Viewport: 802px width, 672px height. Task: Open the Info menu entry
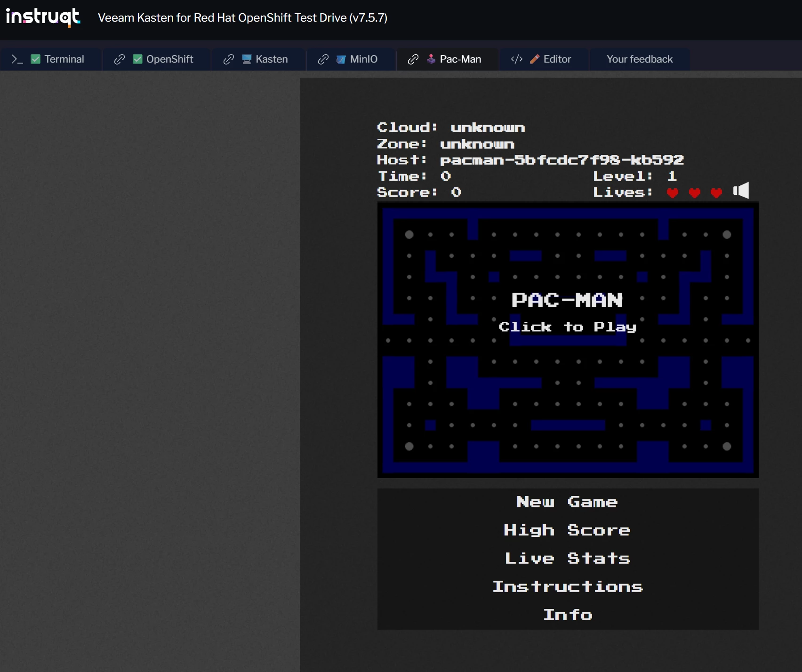coord(568,615)
